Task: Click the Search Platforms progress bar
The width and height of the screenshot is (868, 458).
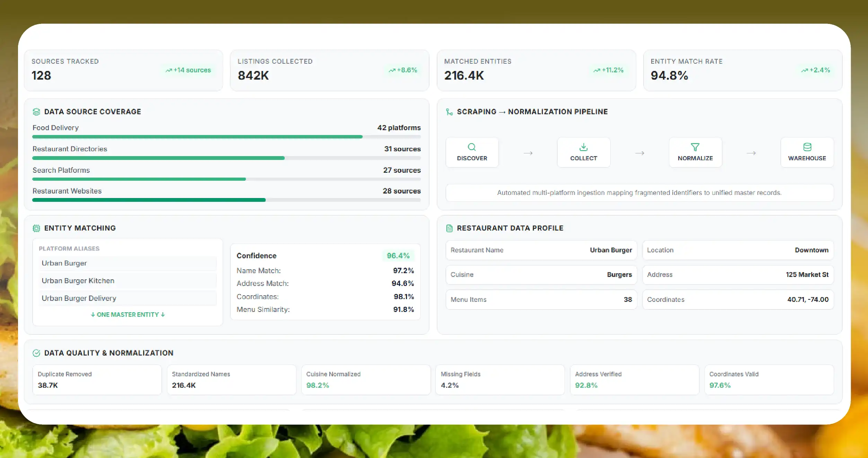Action: tap(227, 179)
